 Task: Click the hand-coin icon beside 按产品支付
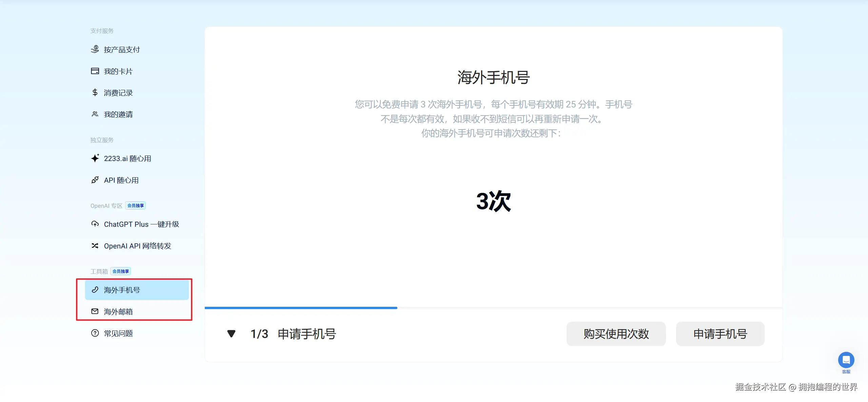pos(95,49)
